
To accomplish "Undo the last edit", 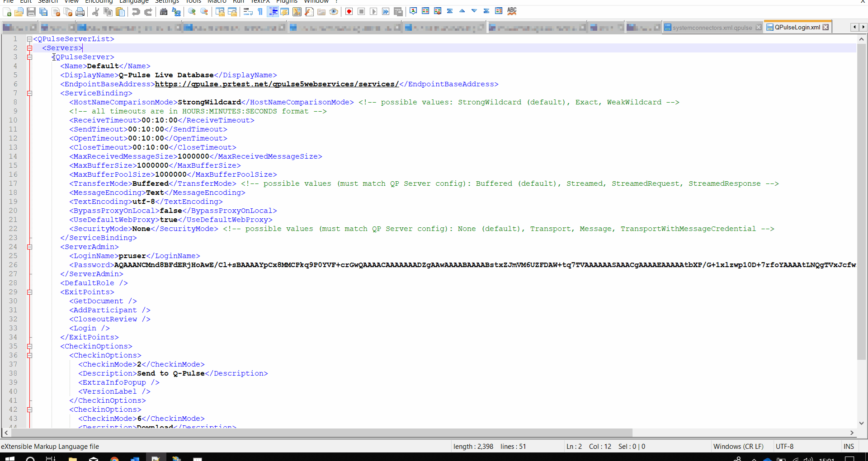I will tap(136, 12).
